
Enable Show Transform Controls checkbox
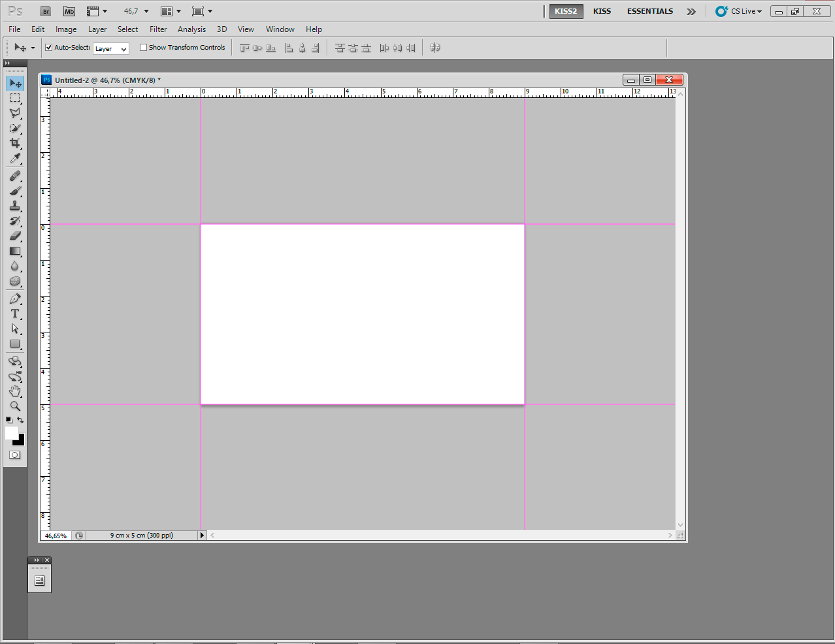tap(143, 47)
